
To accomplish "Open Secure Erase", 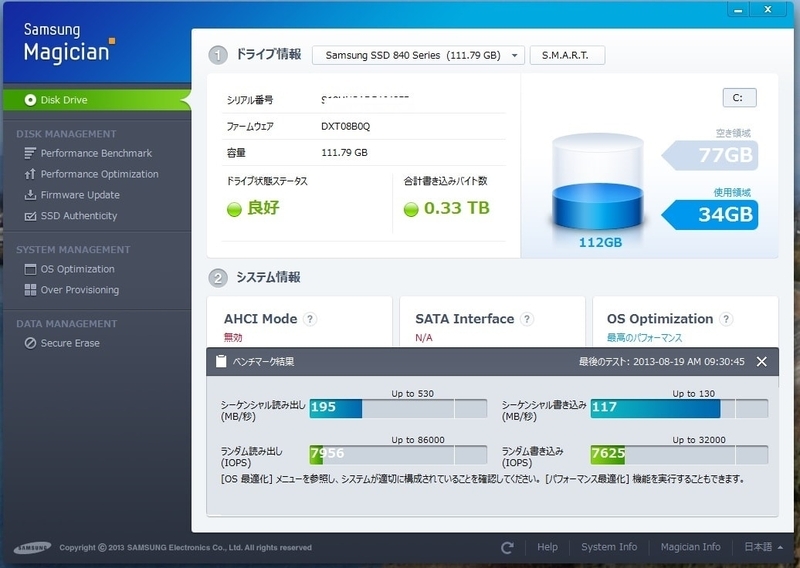I will [x=70, y=343].
